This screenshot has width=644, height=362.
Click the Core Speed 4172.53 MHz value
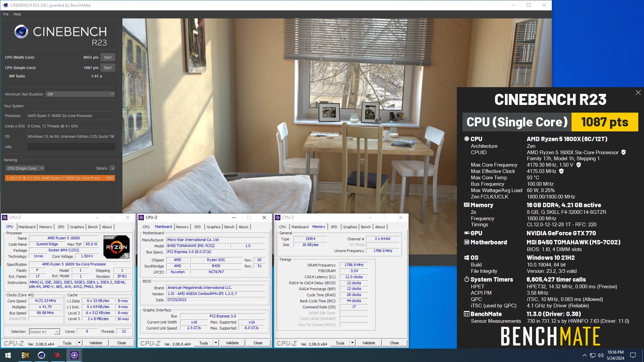pos(45,301)
